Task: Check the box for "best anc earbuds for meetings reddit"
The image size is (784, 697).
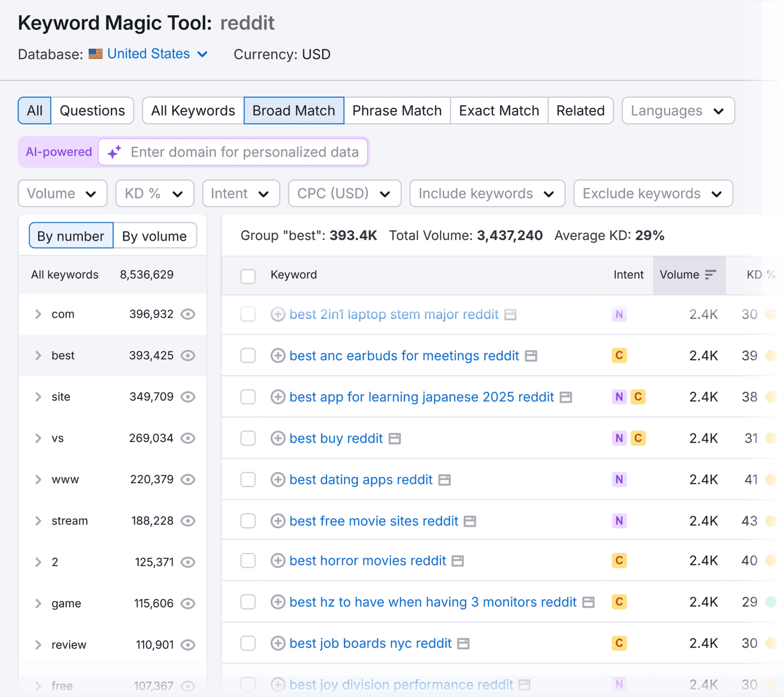Action: click(248, 355)
